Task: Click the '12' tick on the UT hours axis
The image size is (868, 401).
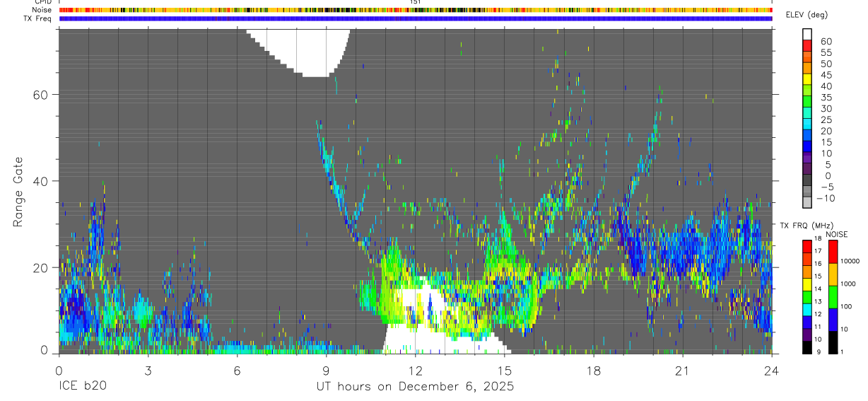Action: pyautogui.click(x=415, y=371)
